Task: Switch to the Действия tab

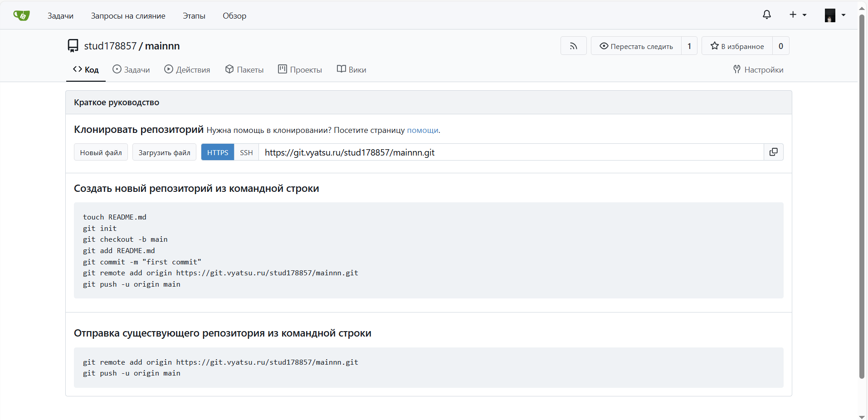Action: click(x=187, y=69)
